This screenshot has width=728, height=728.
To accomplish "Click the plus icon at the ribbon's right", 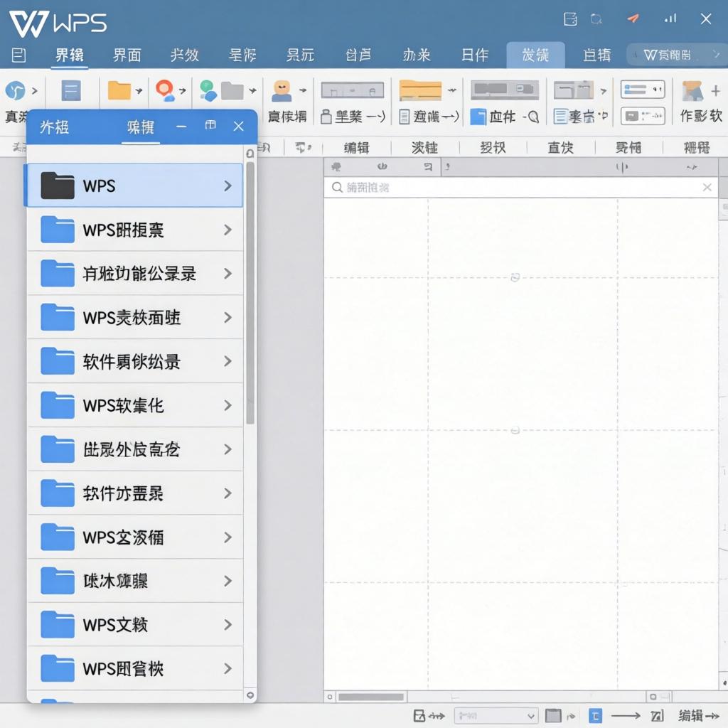I will pyautogui.click(x=715, y=91).
